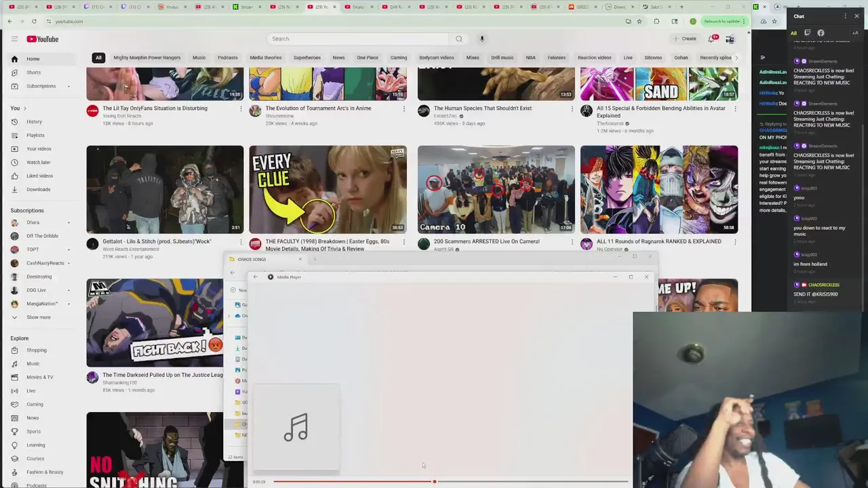
Task: Open a new browser tab
Action: click(682, 7)
